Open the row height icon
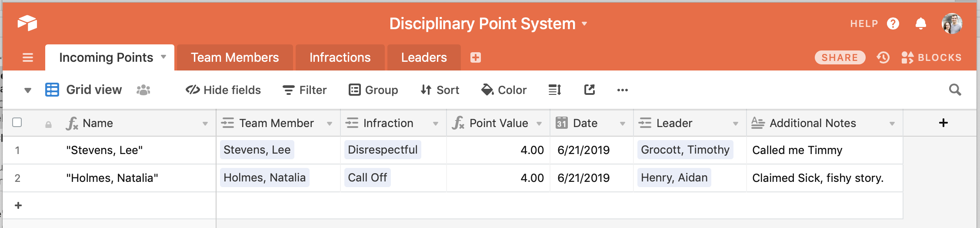 pos(555,90)
